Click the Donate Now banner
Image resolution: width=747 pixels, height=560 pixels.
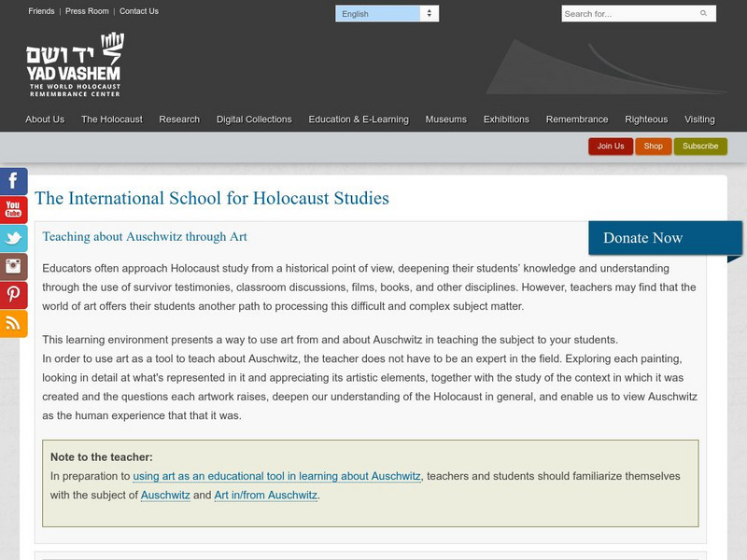coord(663,238)
